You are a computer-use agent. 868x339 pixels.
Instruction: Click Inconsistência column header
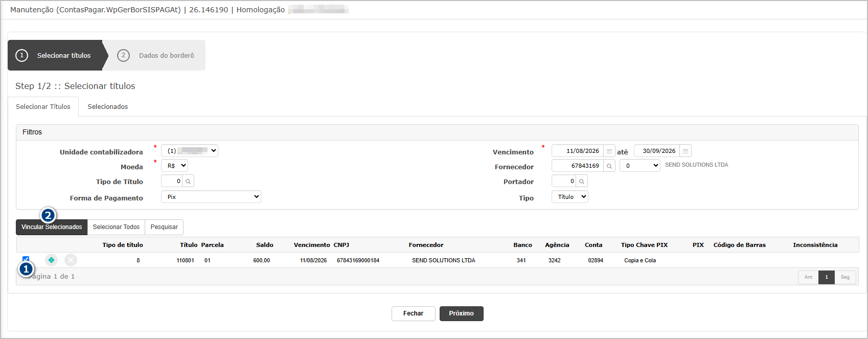pos(815,245)
